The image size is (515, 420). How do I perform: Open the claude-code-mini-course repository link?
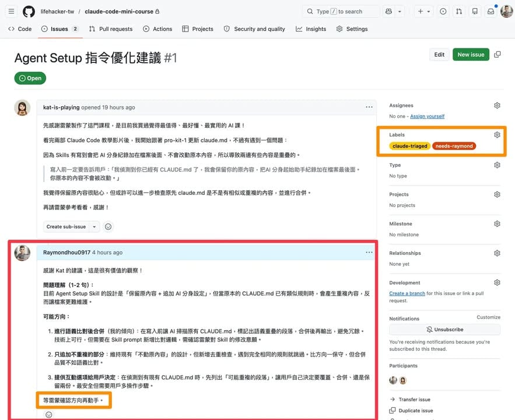point(119,12)
